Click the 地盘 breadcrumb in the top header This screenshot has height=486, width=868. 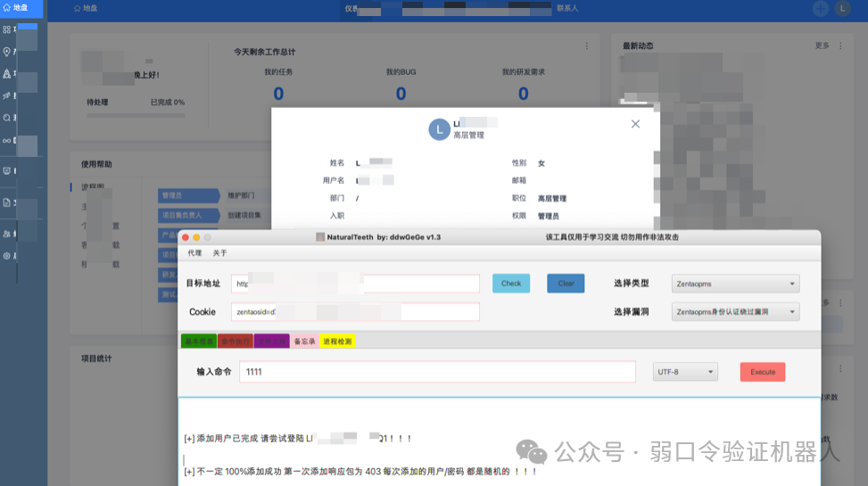tap(86, 8)
